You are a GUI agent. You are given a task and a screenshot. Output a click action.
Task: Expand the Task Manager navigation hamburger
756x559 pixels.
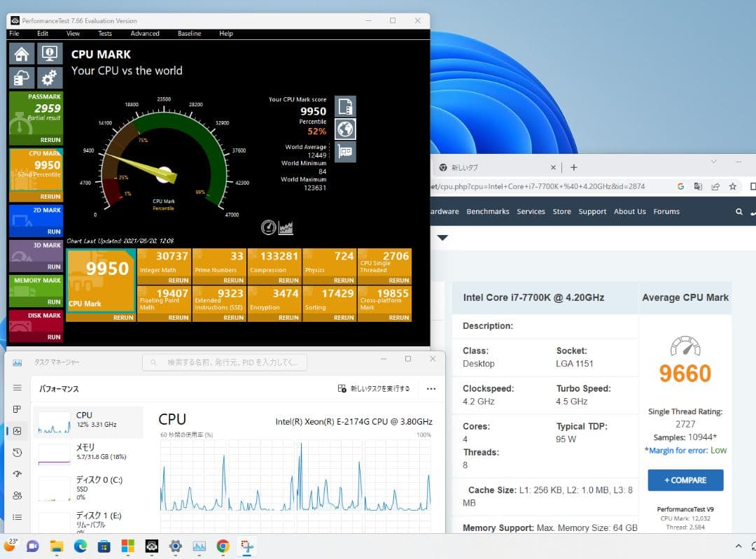[x=17, y=387]
